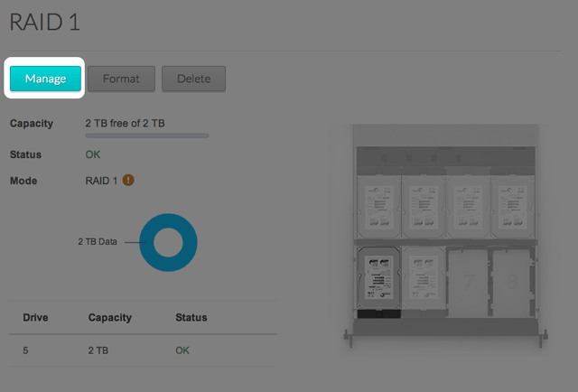Screen dimensions: 578x392
Task: Select highlighted drive 5 in the enclosure
Action: [378, 281]
